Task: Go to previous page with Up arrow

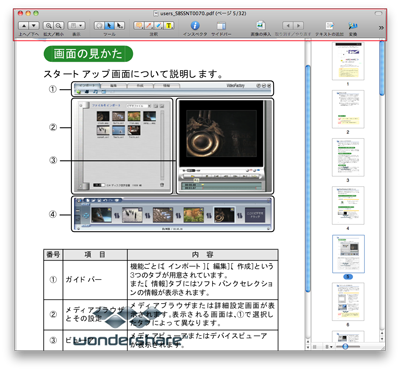Action: click(x=24, y=26)
